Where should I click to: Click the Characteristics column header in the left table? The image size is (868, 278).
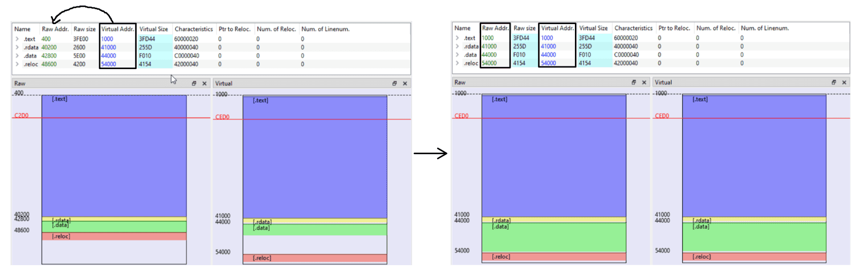193,29
